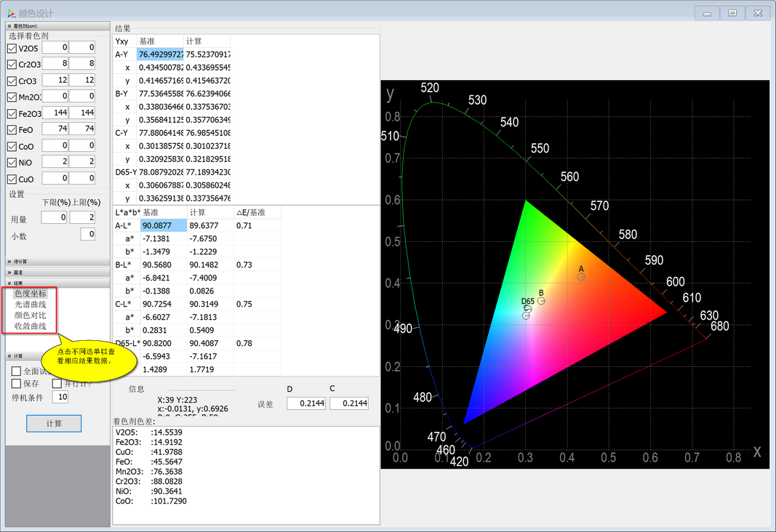Click first value field in Fe2O3 row
776x532 pixels.
(x=55, y=113)
